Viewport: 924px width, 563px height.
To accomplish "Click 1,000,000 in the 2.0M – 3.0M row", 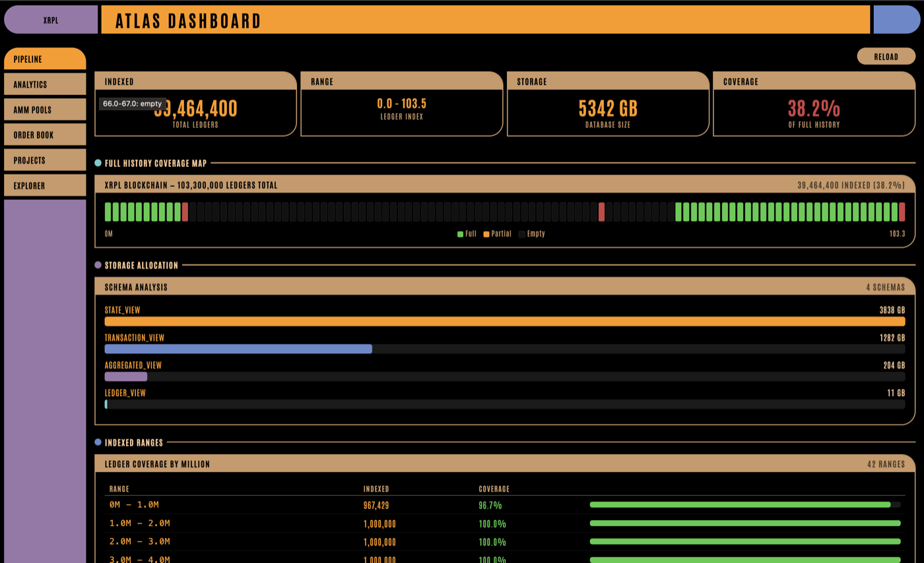I will coord(379,543).
